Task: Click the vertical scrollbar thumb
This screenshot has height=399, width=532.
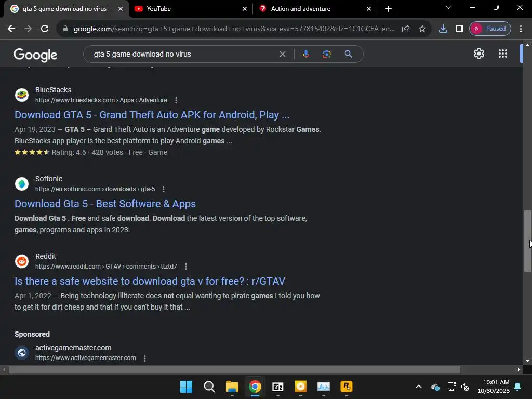Action: click(527, 241)
